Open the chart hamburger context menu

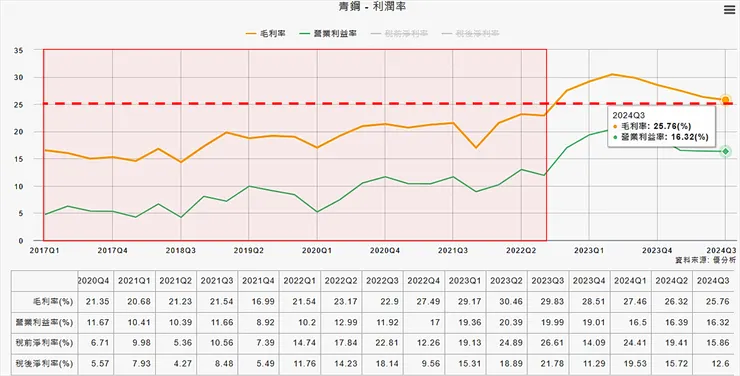tap(729, 10)
